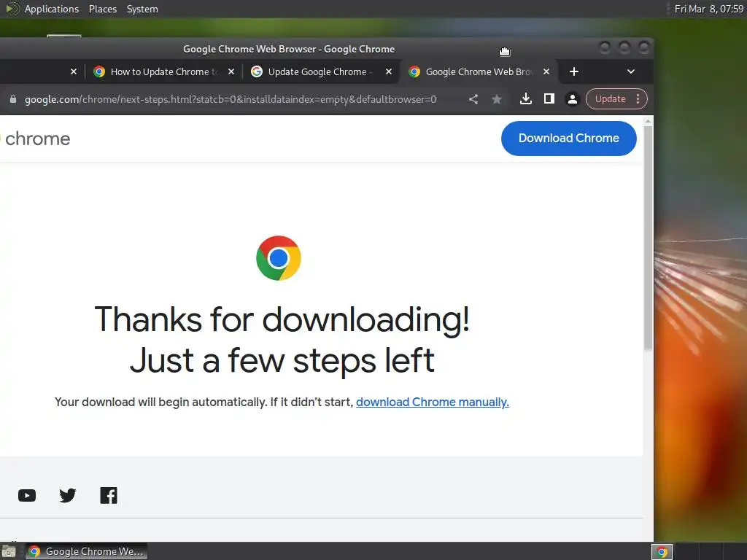This screenshot has height=560, width=747.
Task: Click the Chrome icon in the bottom-right workspace switcher
Action: (x=662, y=552)
